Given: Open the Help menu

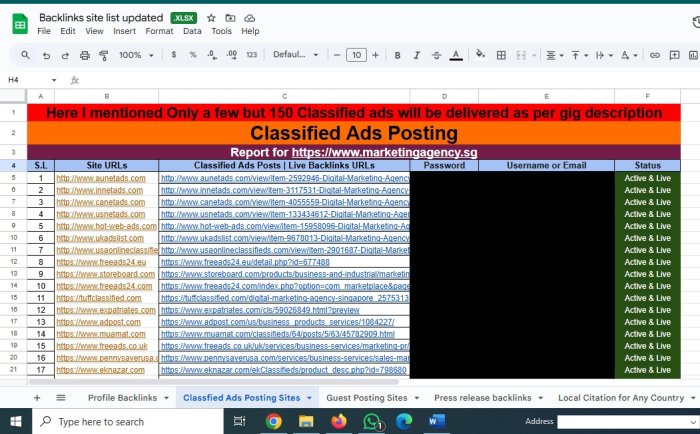Looking at the screenshot, I should coord(250,31).
